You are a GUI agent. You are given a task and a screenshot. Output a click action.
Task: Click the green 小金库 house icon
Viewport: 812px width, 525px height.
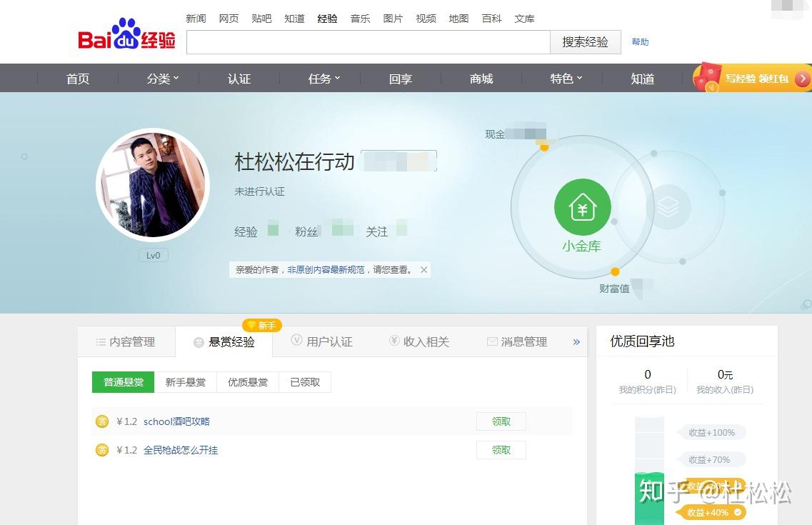click(583, 207)
